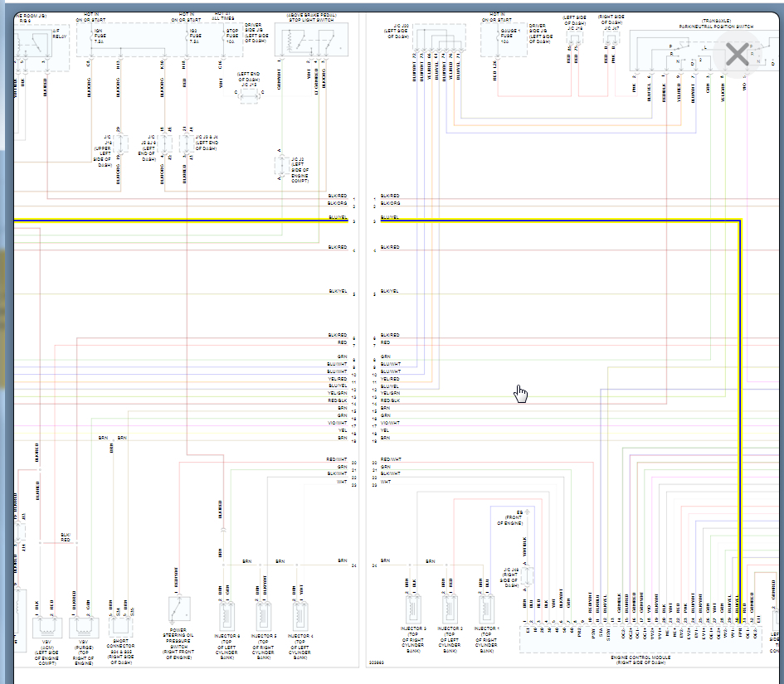Image resolution: width=784 pixels, height=684 pixels.
Task: Click the J/C J2 left side of engine compartment label
Action: pyautogui.click(x=300, y=170)
